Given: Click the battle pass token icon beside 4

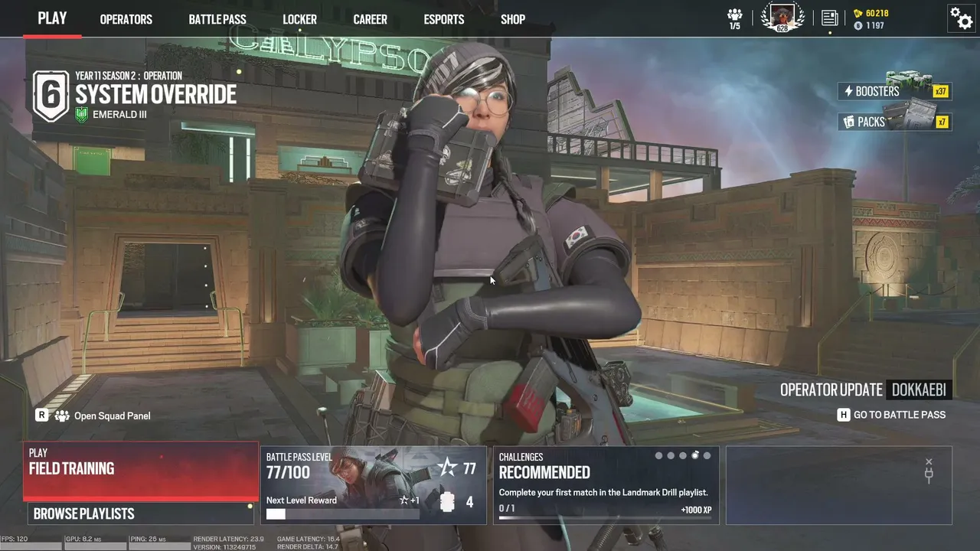Looking at the screenshot, I should coord(449,502).
